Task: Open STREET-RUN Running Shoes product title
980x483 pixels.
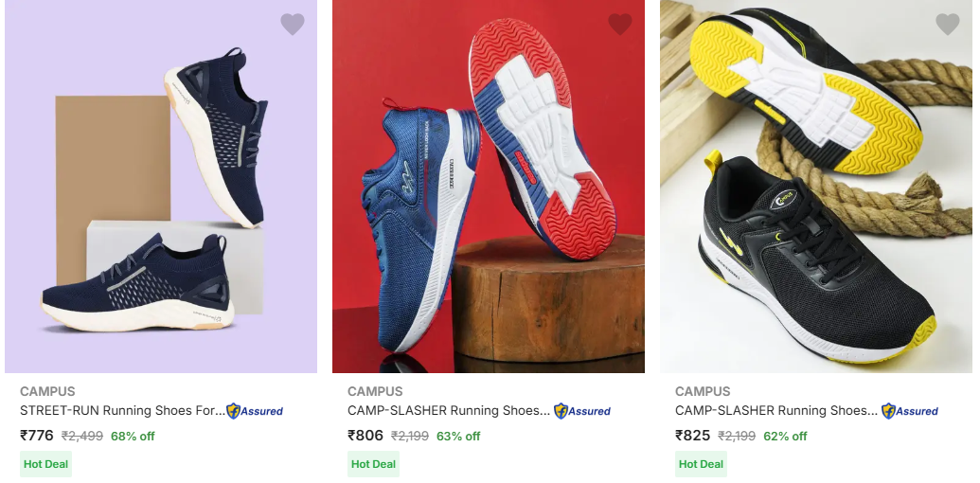Action: (x=122, y=410)
